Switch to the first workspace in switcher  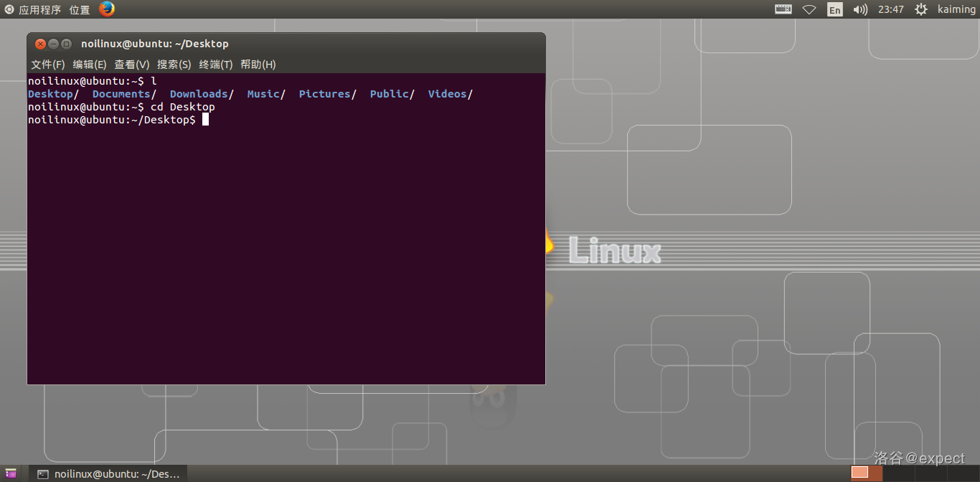coord(859,473)
